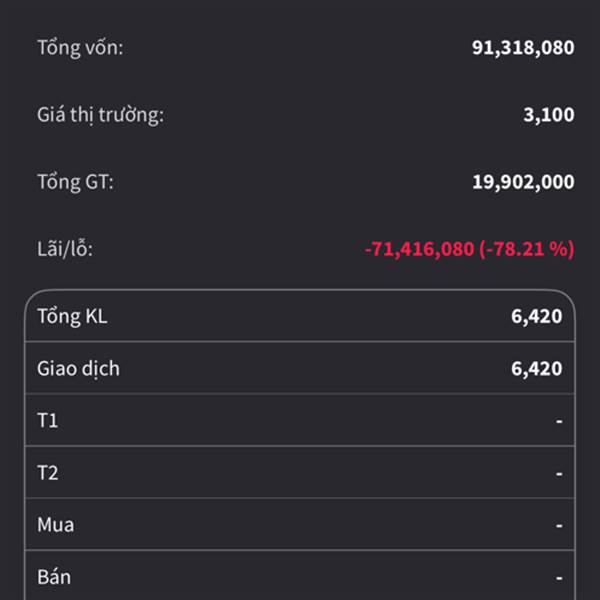Click the Giao dịch value 6,420
Viewport: 600px width, 600px height.
click(536, 369)
